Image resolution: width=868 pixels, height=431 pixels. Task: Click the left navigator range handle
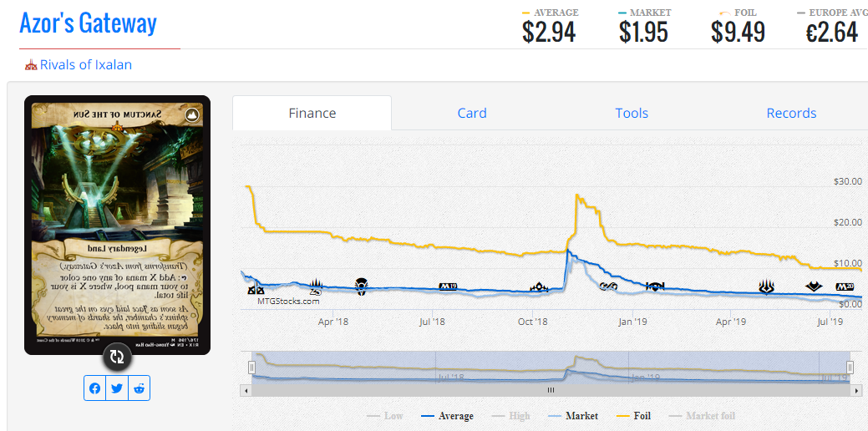[x=251, y=368]
